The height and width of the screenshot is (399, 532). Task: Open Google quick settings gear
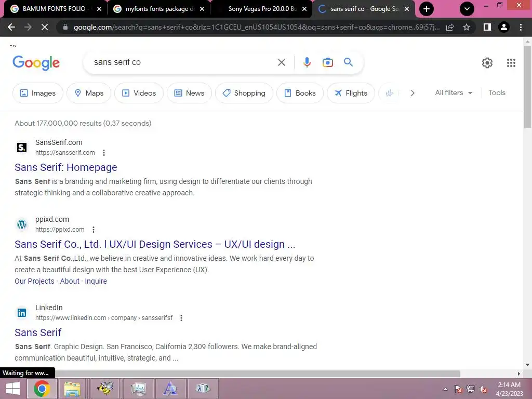click(487, 63)
